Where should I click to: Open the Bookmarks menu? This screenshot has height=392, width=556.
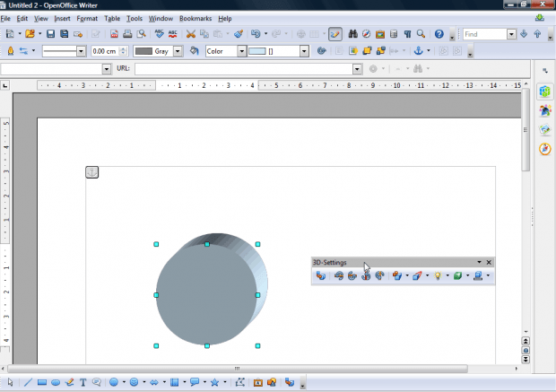pos(196,18)
